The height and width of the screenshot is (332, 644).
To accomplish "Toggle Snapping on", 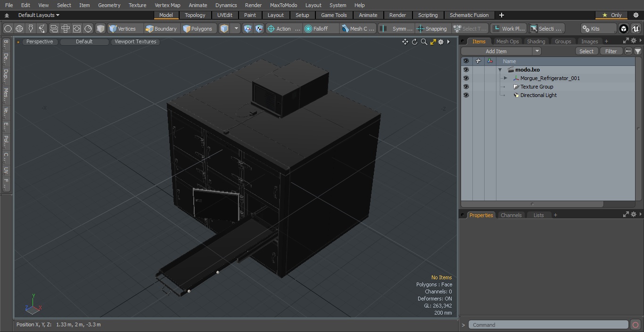I will tap(432, 29).
